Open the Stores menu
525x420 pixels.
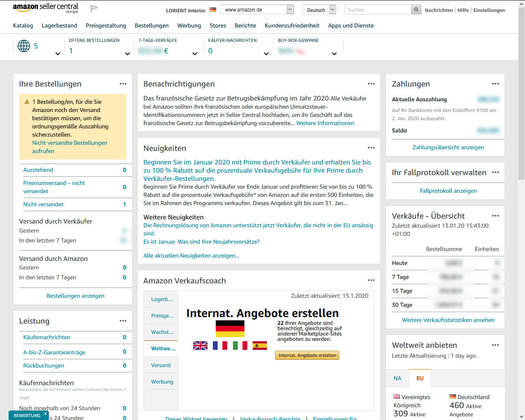(x=218, y=25)
